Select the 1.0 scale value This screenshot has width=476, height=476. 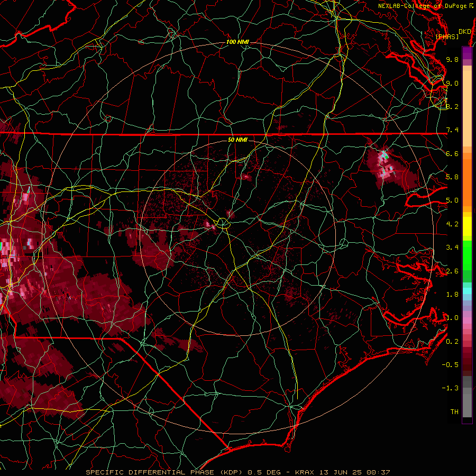pyautogui.click(x=452, y=318)
